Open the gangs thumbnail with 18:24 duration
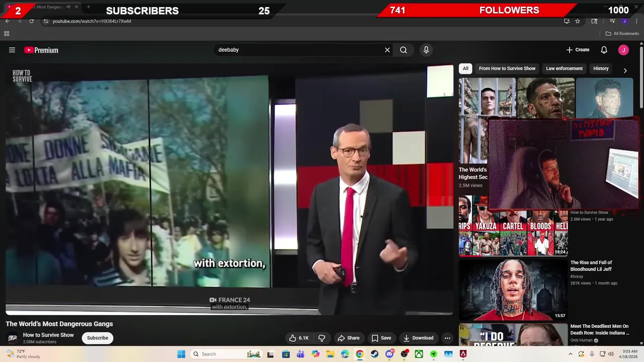The height and width of the screenshot is (362, 644). coord(513,226)
